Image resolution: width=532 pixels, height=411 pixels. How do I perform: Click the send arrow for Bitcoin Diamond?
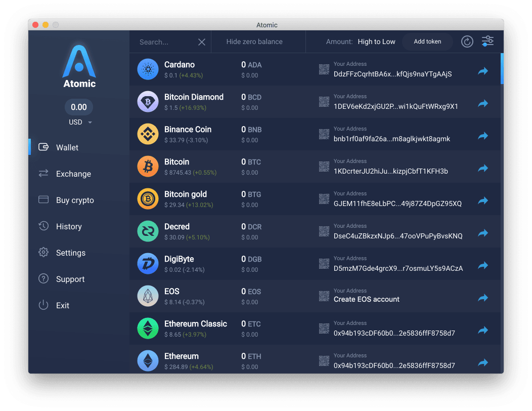coord(483,103)
